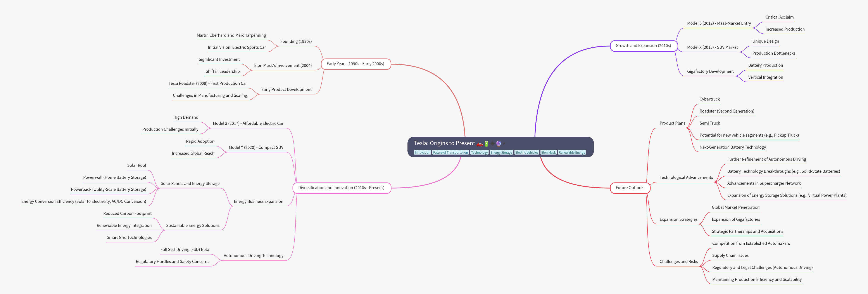Screen dimensions: 868x294
Task: Select Regulatory Hurdles and Safety Concerns
Action: tap(173, 262)
